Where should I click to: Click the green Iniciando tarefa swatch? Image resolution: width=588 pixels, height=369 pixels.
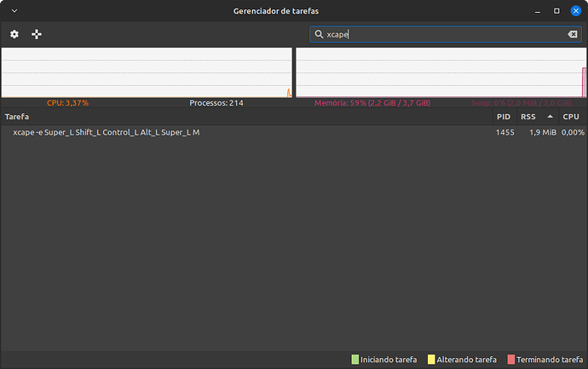[x=355, y=360]
